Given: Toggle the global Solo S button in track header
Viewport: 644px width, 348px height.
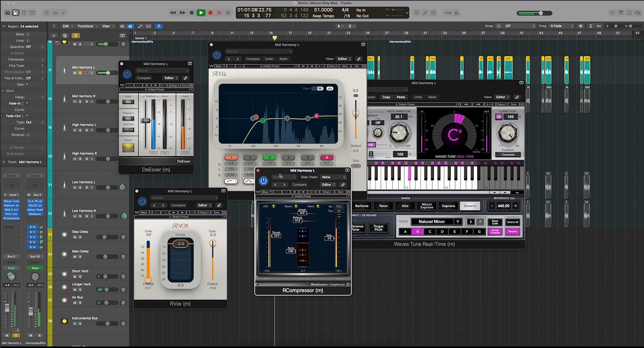Looking at the screenshot, I should [75, 36].
